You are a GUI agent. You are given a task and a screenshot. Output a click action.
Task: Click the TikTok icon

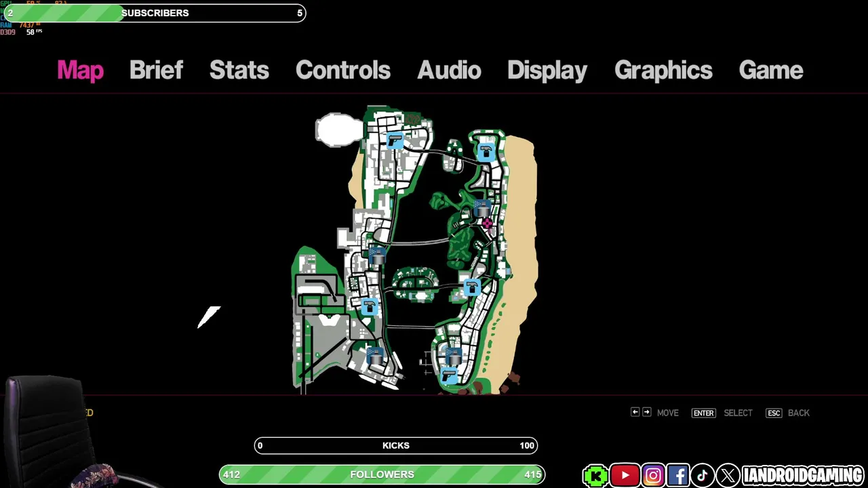point(703,476)
